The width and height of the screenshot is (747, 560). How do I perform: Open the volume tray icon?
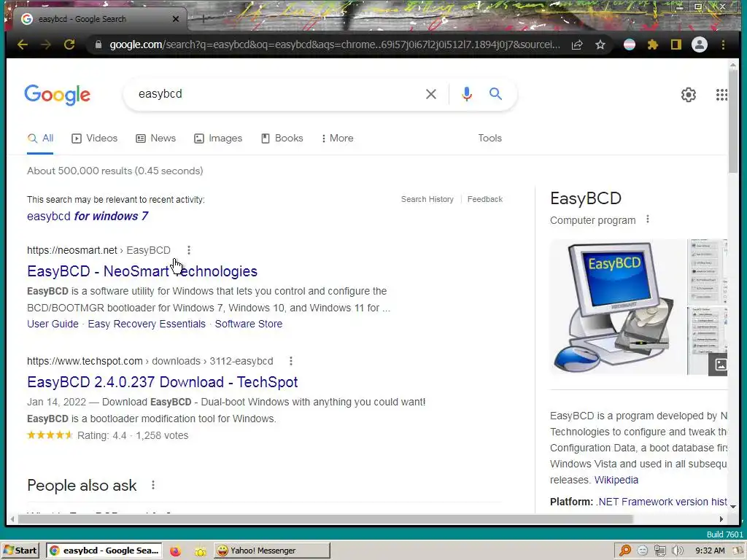tap(677, 551)
